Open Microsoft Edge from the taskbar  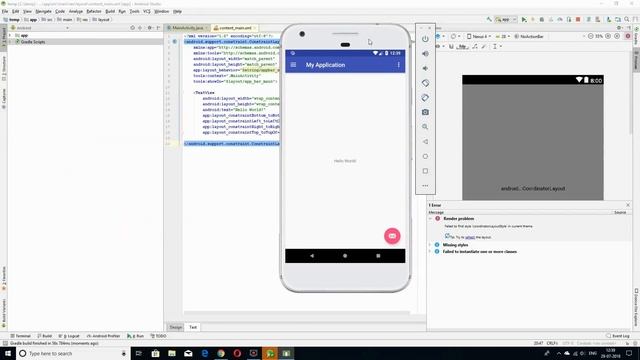click(204, 353)
